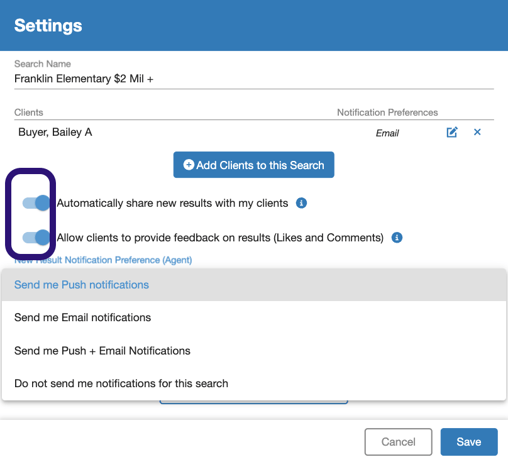
Task: Cancel the settings dialog
Action: tap(398, 442)
